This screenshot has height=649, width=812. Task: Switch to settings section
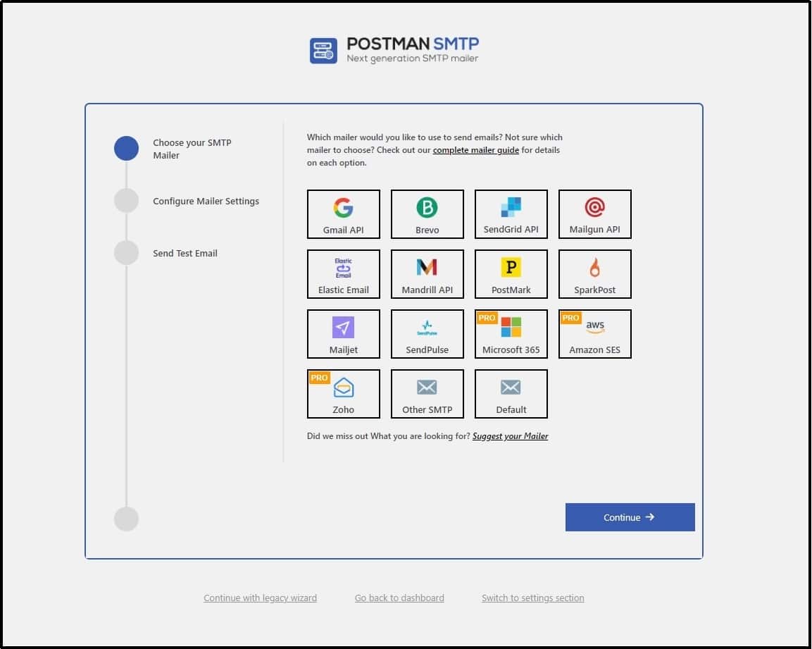coord(532,598)
